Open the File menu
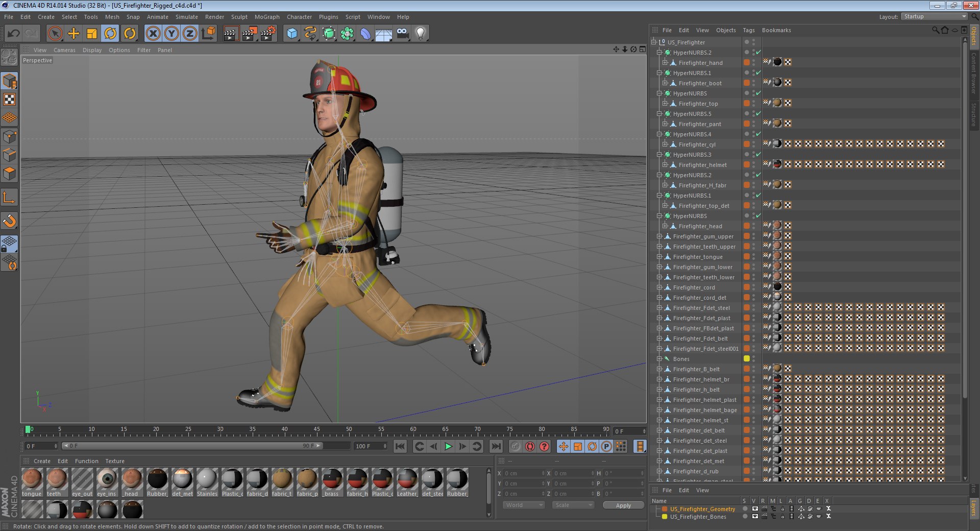 9,17
